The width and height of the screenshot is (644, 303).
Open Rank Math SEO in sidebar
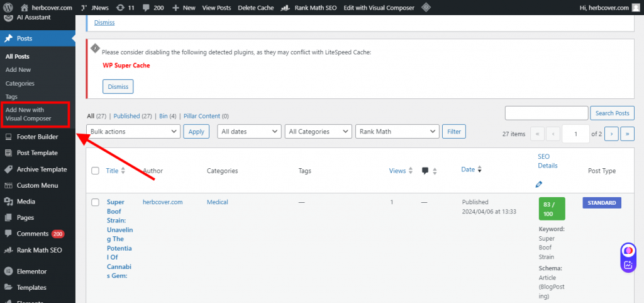click(x=40, y=250)
